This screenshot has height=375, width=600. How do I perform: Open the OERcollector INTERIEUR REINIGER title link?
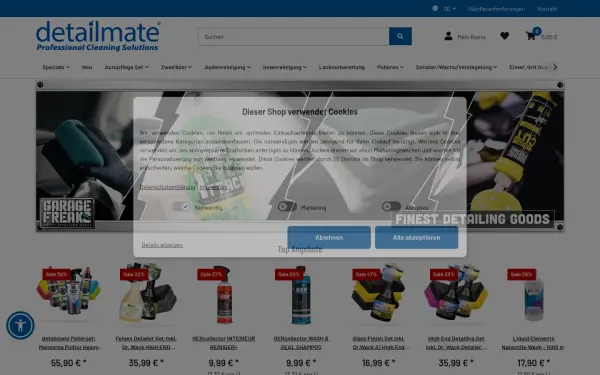pos(224,343)
